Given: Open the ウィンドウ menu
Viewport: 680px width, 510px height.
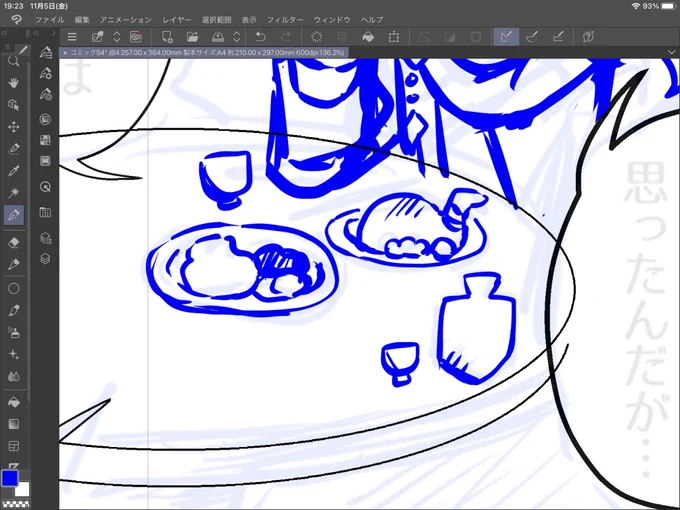Looking at the screenshot, I should [x=332, y=20].
